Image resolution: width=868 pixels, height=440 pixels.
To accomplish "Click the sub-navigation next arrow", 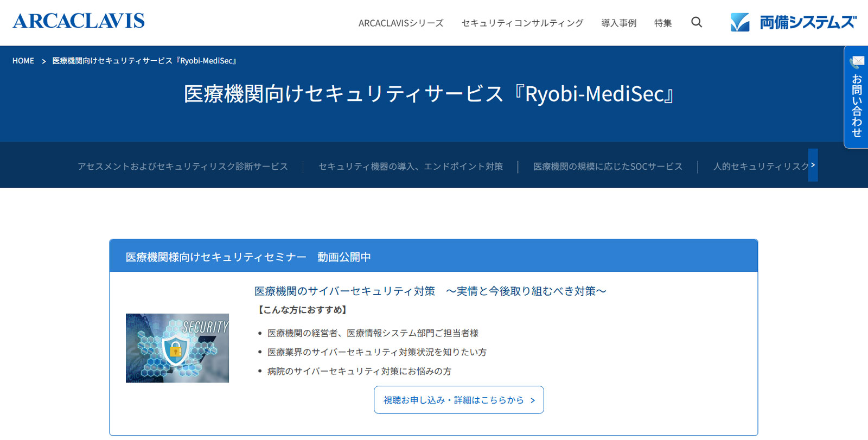I will tap(813, 165).
